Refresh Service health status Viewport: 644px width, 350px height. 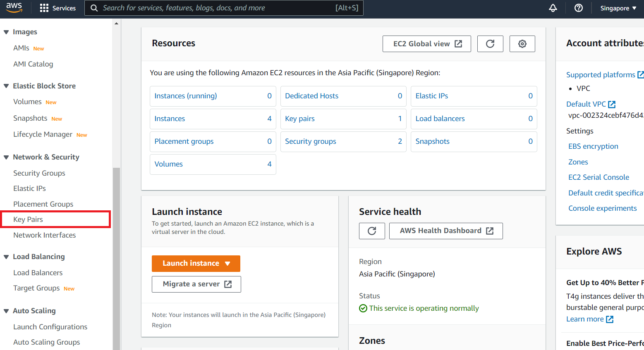point(372,231)
